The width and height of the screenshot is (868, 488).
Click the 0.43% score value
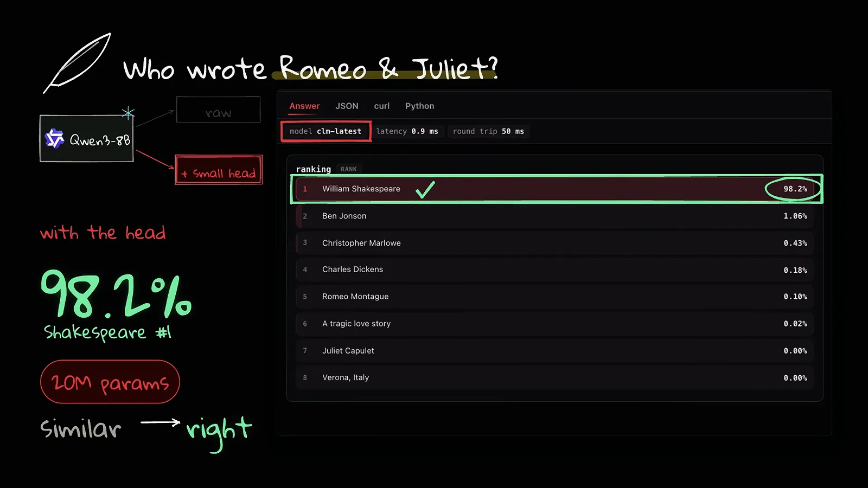click(795, 243)
